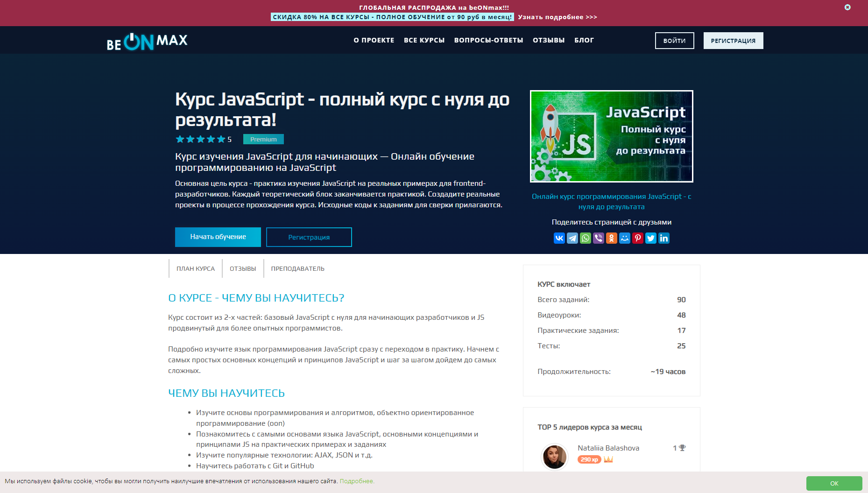Screen dimensions: 868x493
Task: Share the page on LinkedIn
Action: coord(663,238)
